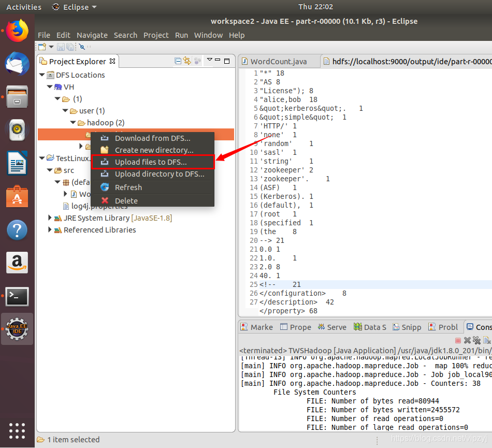The width and height of the screenshot is (492, 448).
Task: Open the Servers view tab
Action: point(332,327)
